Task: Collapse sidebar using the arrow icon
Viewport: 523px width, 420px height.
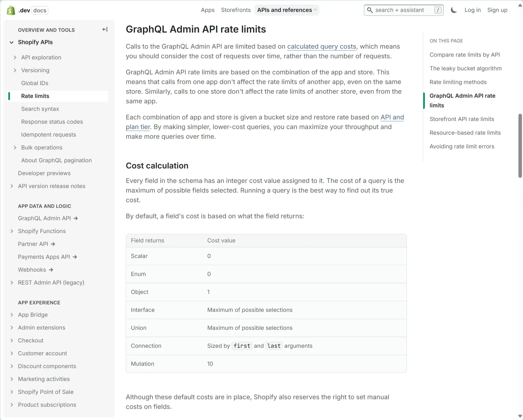Action: [105, 29]
